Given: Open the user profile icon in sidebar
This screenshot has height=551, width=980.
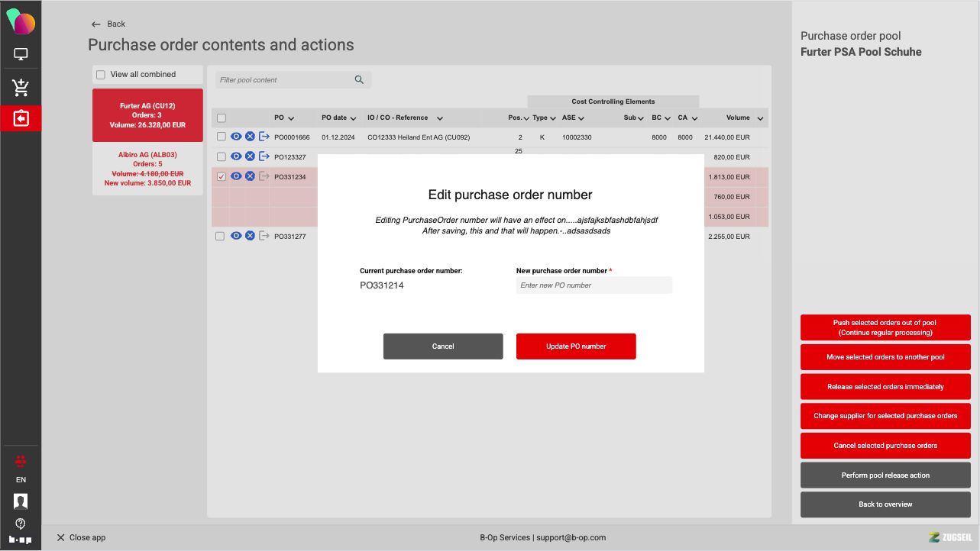Looking at the screenshot, I should pos(21,501).
